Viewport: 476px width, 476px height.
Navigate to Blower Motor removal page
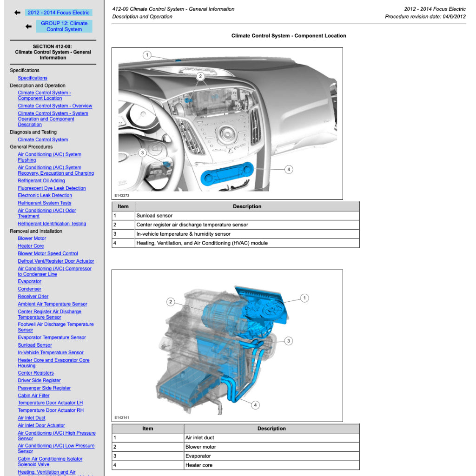pos(32,238)
